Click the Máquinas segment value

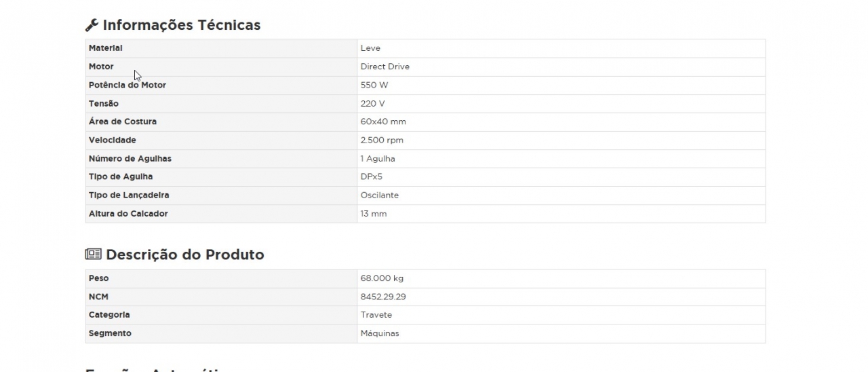coord(380,333)
